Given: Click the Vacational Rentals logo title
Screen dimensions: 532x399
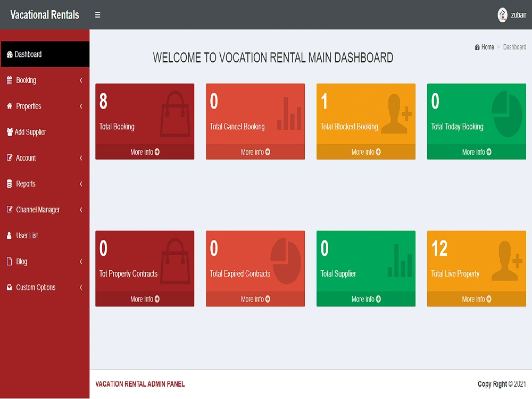Looking at the screenshot, I should 45,14.
